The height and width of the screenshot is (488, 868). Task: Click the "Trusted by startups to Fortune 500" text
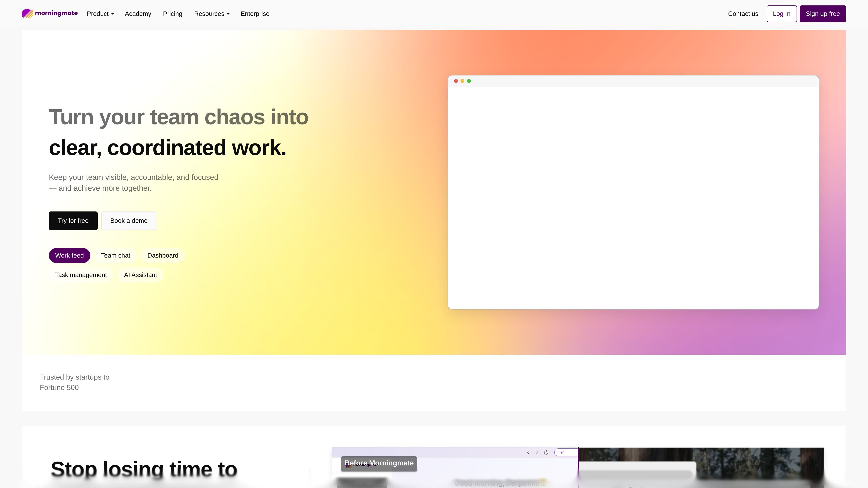[74, 382]
